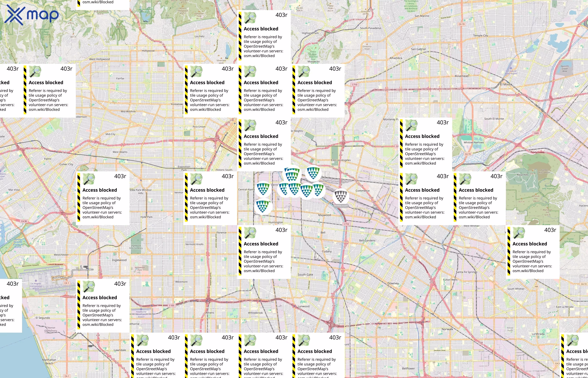The image size is (588, 378).
Task: Click the "Commerce" place label
Action: click(x=362, y=191)
